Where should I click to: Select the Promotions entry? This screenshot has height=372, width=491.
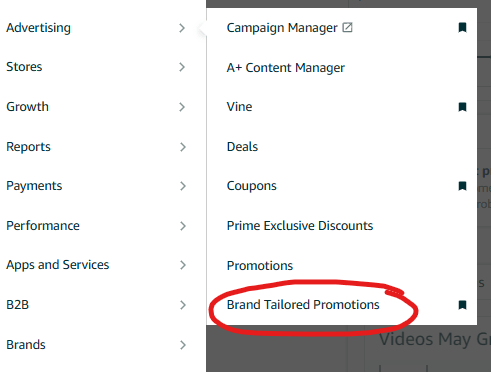tap(260, 266)
